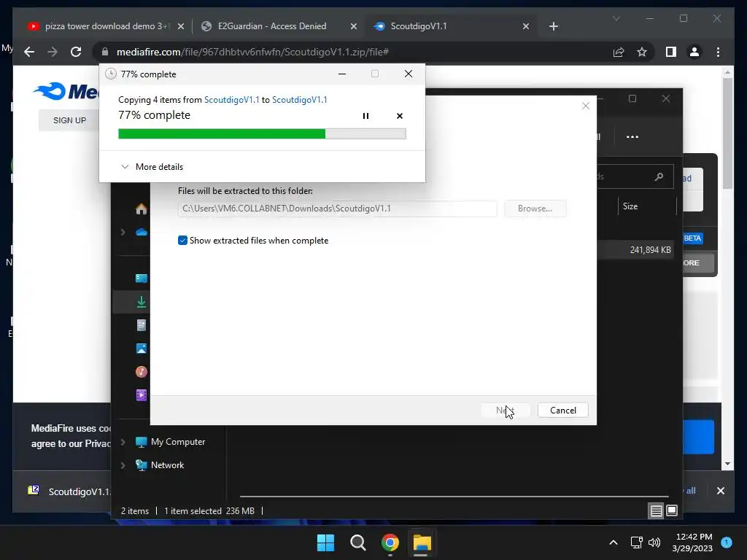Click the MediaFire logo
Viewport: 747px width, 560px height.
[x=66, y=91]
